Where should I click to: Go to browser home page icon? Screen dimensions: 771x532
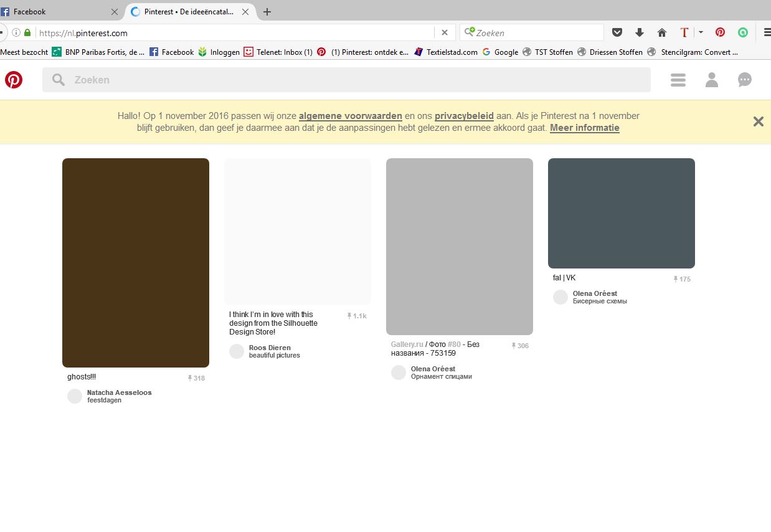(x=661, y=32)
